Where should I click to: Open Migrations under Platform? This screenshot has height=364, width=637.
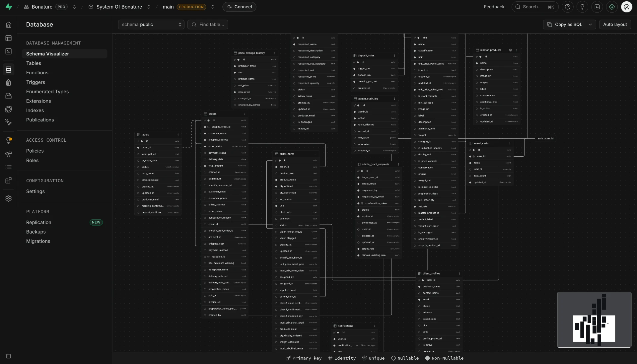click(x=38, y=241)
